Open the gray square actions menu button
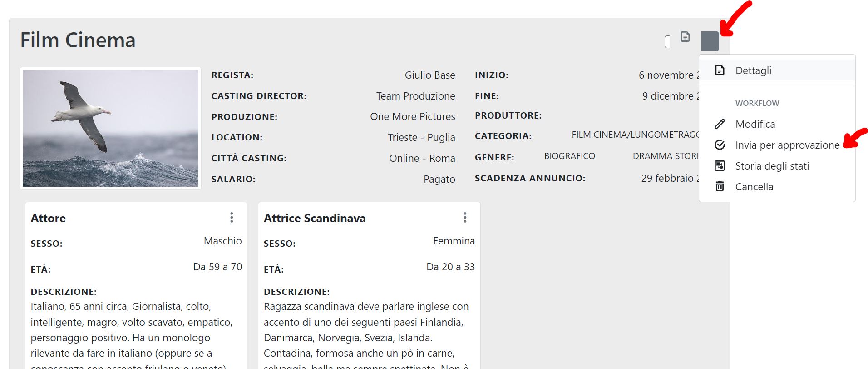Image resolution: width=868 pixels, height=369 pixels. (x=710, y=41)
